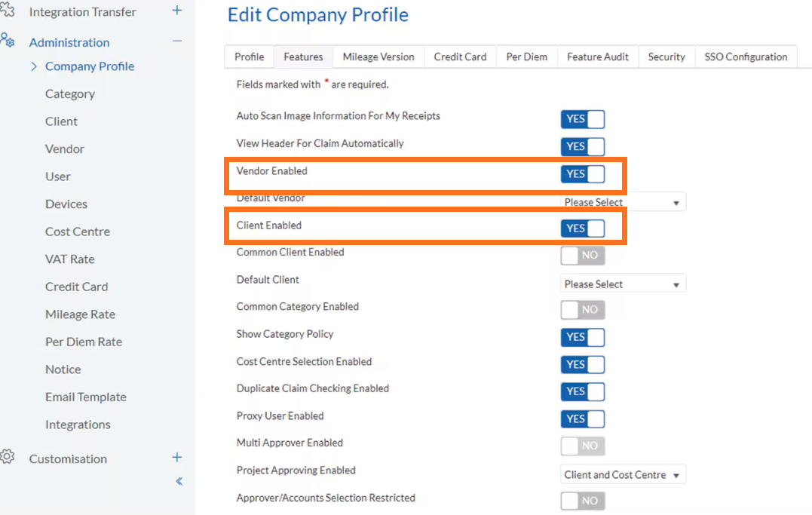Open Category in the sidebar
This screenshot has width=812, height=515.
click(70, 94)
